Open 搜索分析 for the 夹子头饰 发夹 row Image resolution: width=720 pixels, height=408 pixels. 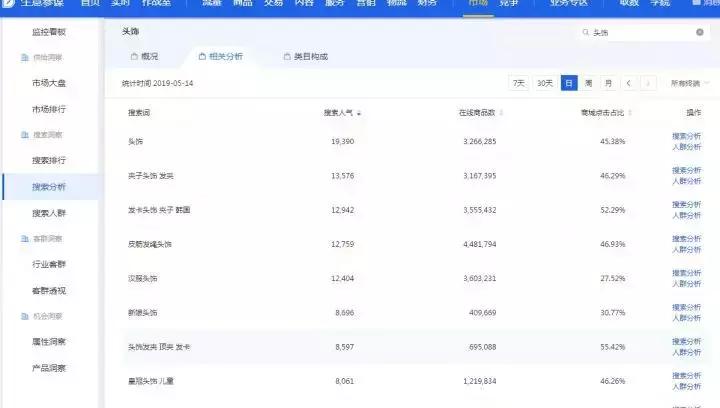coord(686,170)
